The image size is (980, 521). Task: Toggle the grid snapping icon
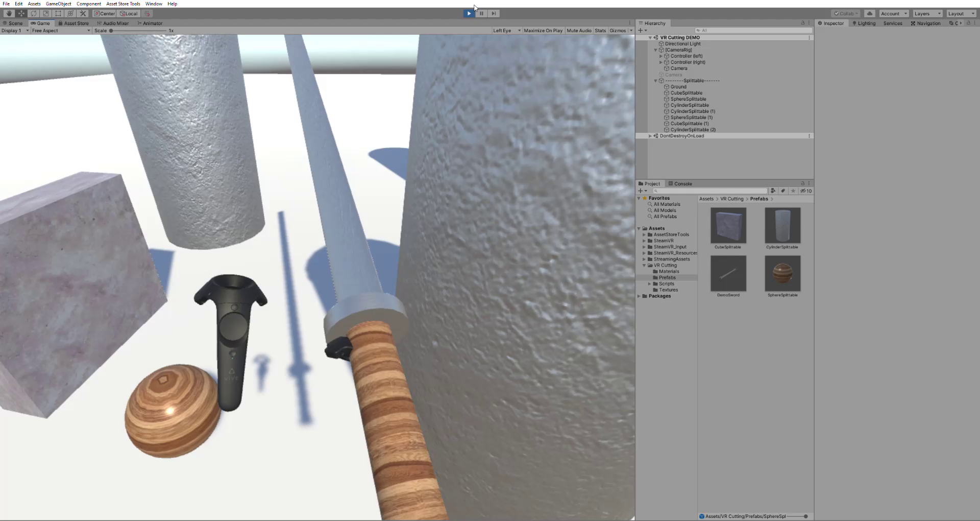pos(147,13)
